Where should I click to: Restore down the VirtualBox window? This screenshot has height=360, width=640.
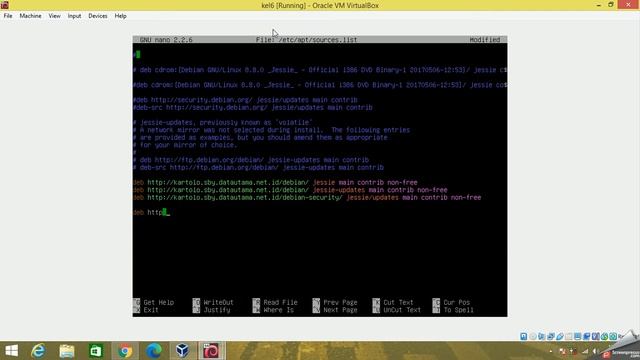(611, 5)
